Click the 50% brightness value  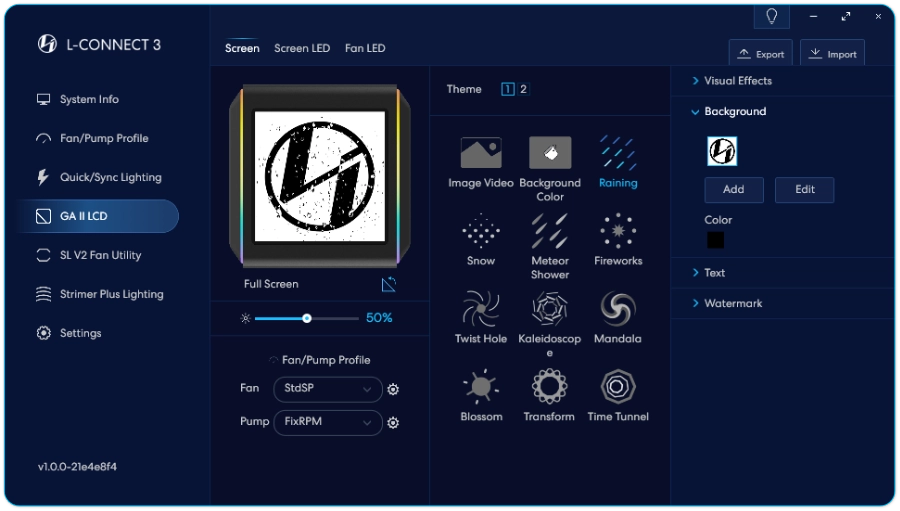tap(379, 318)
